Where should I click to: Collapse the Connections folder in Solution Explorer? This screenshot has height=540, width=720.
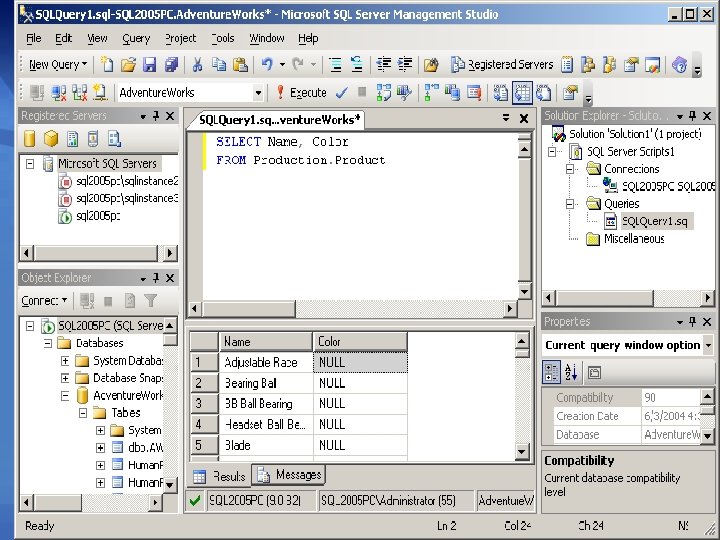point(570,169)
